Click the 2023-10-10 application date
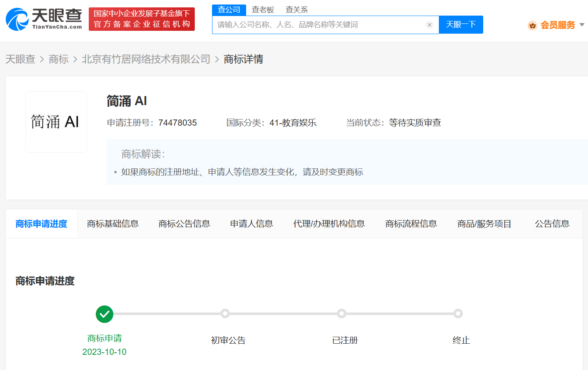The image size is (588, 370). tap(104, 352)
